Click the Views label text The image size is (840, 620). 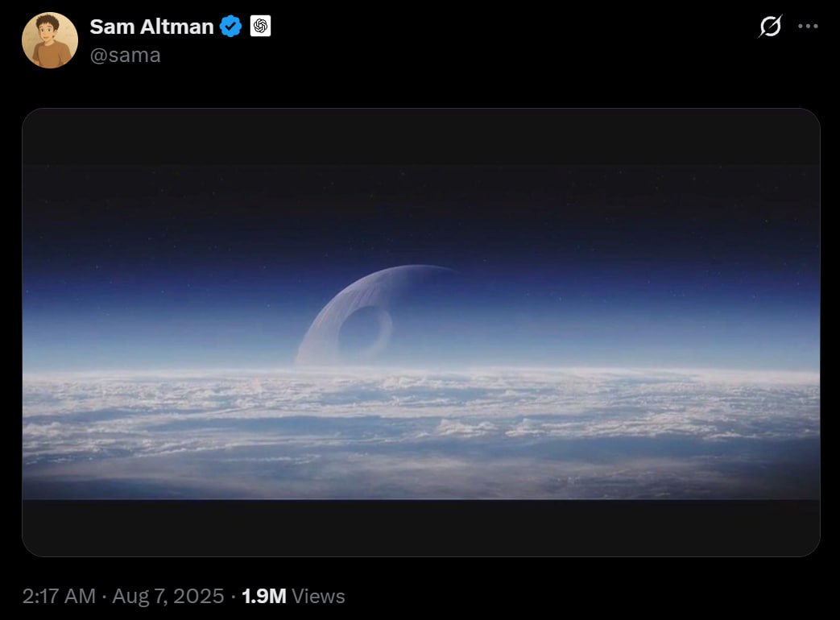(318, 596)
